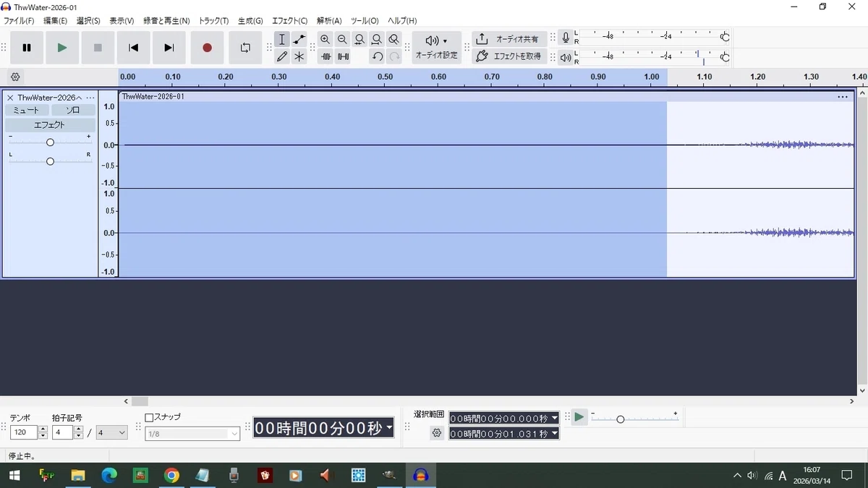Open selection end time format dropdown
The width and height of the screenshot is (868, 488).
(555, 434)
